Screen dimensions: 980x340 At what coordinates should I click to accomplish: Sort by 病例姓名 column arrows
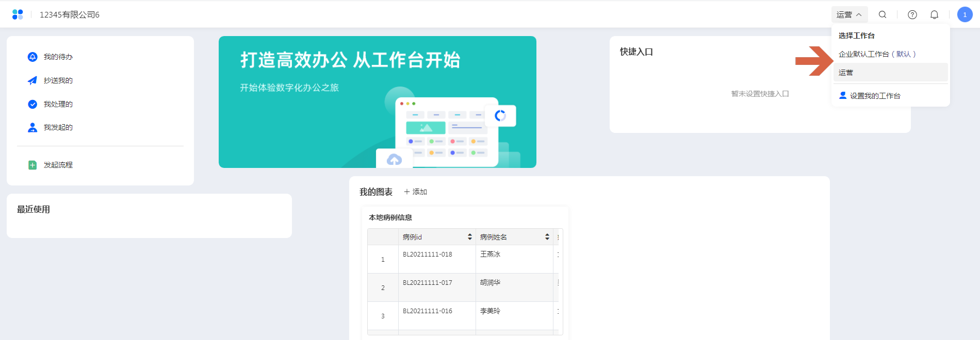(547, 237)
